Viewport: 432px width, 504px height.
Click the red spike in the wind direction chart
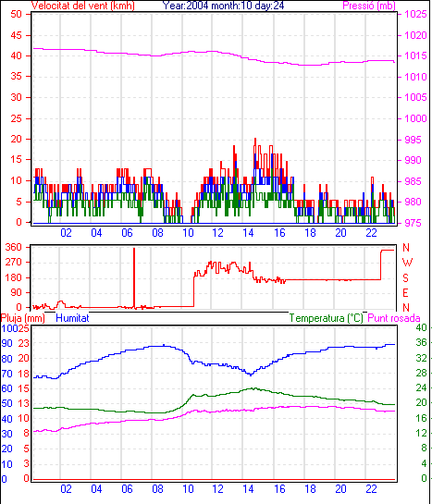tap(134, 277)
